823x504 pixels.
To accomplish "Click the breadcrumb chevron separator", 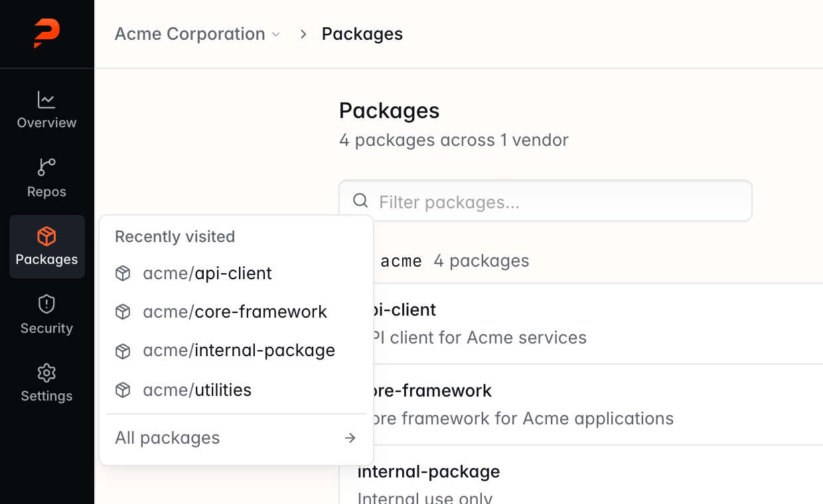I will coord(303,34).
